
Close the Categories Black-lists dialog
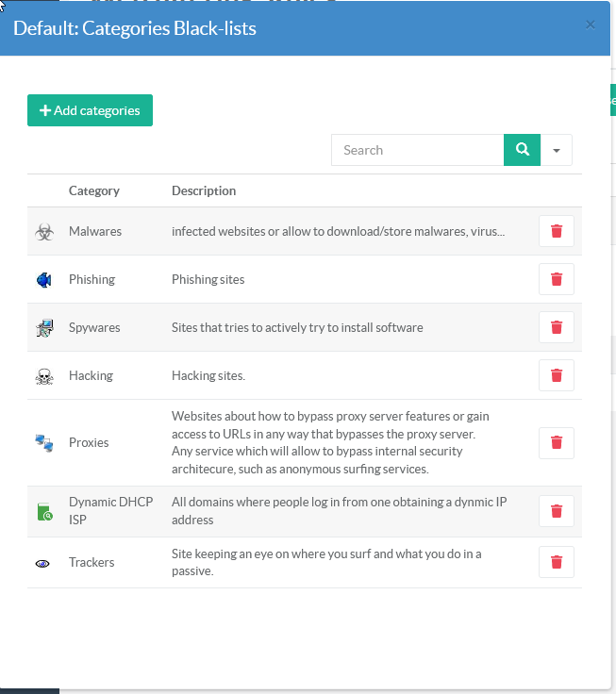coord(591,25)
